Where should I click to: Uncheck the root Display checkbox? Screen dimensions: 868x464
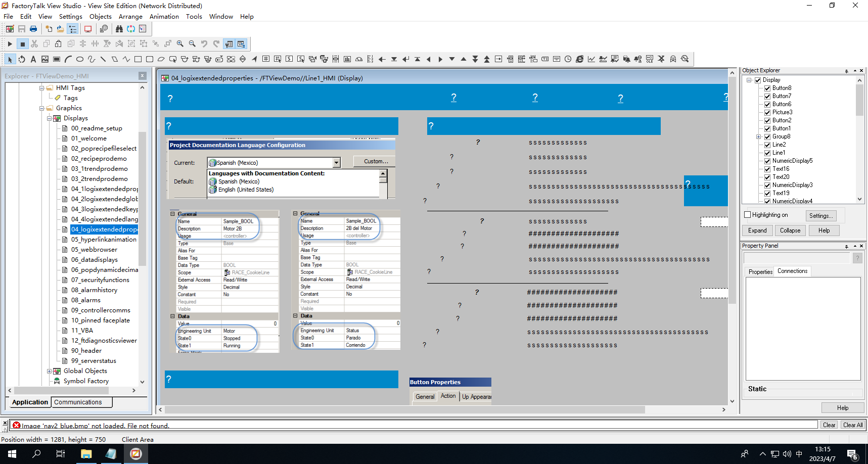coord(758,80)
